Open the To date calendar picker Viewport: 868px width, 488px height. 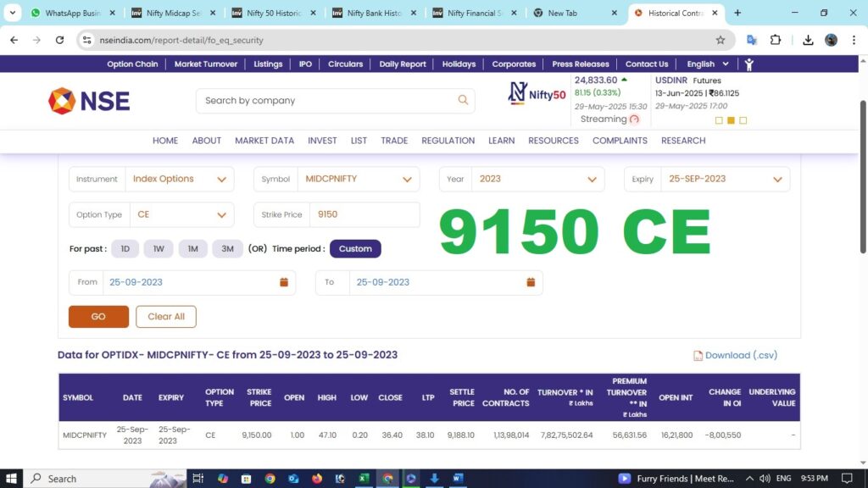tap(531, 282)
